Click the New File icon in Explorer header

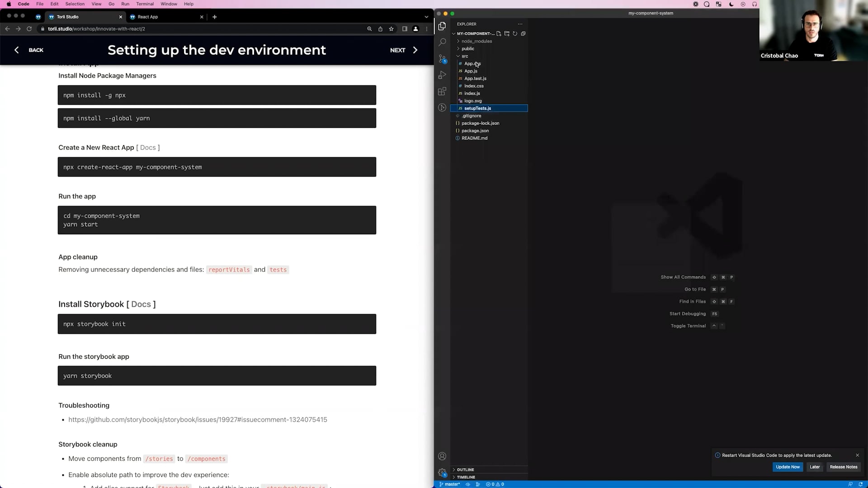(x=499, y=33)
